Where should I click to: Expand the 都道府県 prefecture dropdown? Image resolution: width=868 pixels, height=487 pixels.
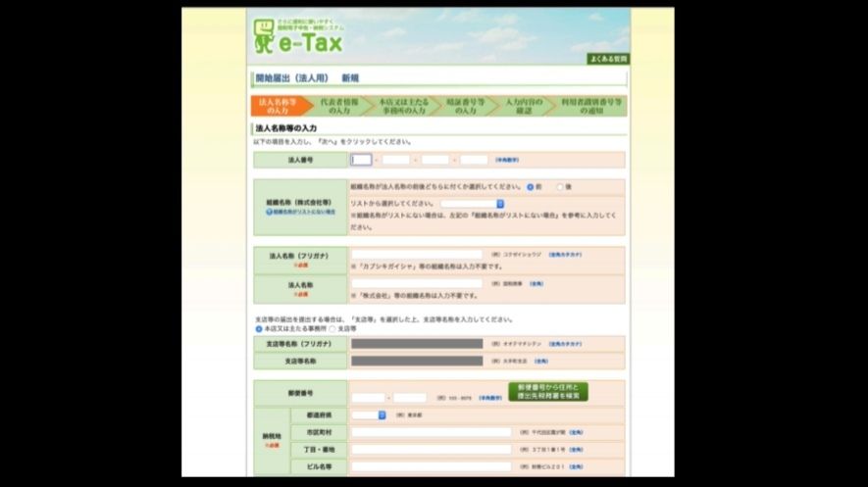[x=369, y=414]
